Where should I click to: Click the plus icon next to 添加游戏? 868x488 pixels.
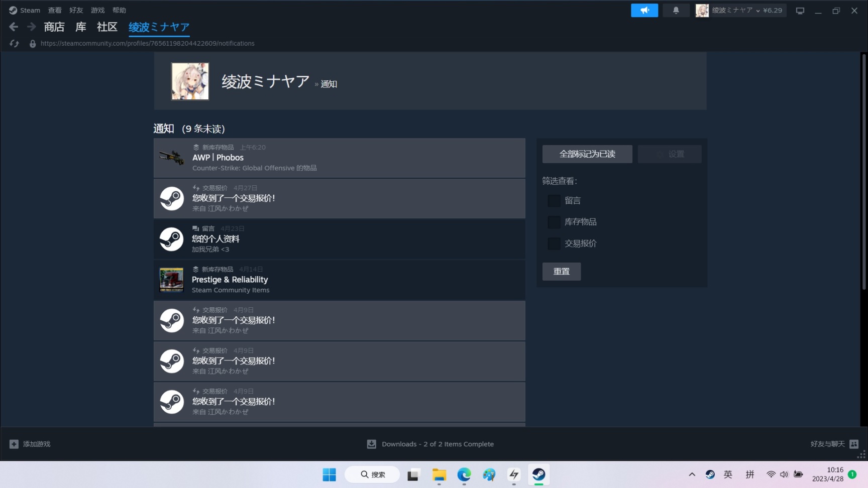click(x=14, y=444)
